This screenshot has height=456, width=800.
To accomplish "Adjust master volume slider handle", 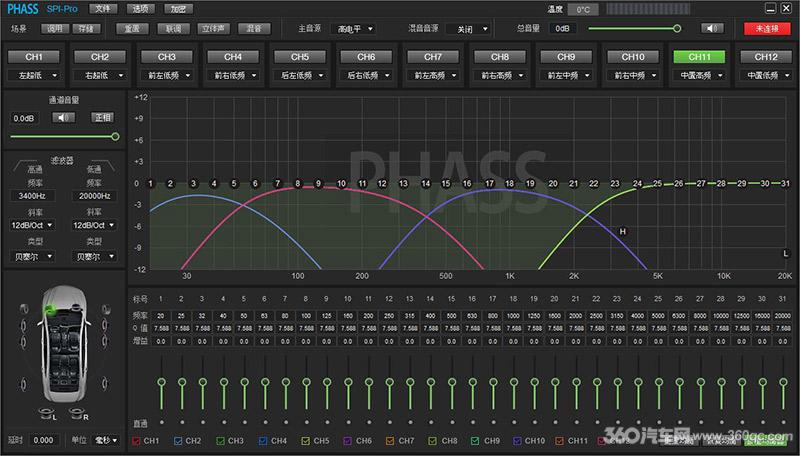I will tap(677, 29).
